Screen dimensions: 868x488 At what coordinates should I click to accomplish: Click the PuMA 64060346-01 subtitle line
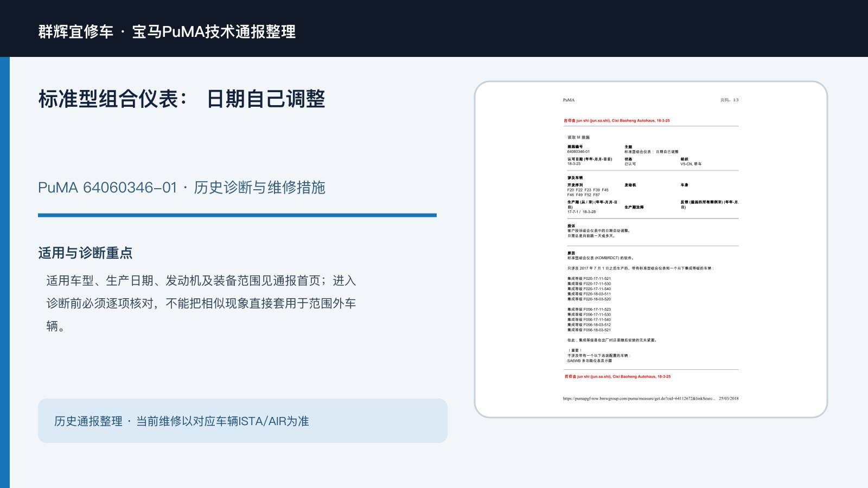pyautogui.click(x=182, y=188)
